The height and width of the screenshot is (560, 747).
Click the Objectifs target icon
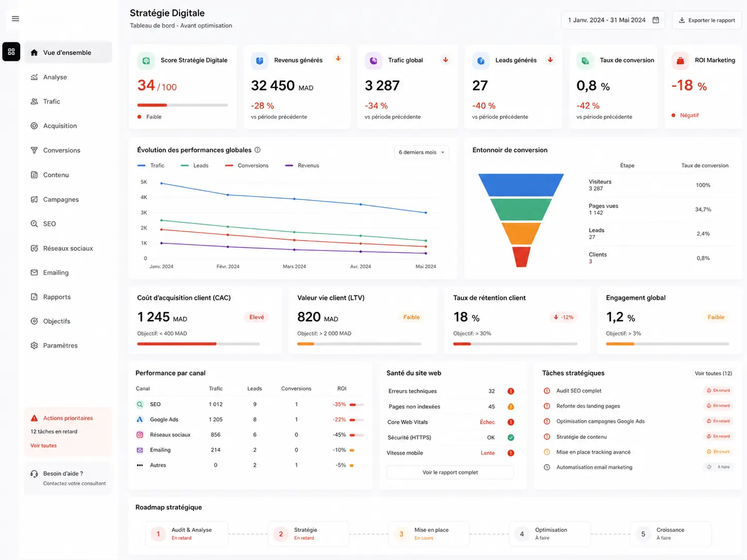(34, 321)
